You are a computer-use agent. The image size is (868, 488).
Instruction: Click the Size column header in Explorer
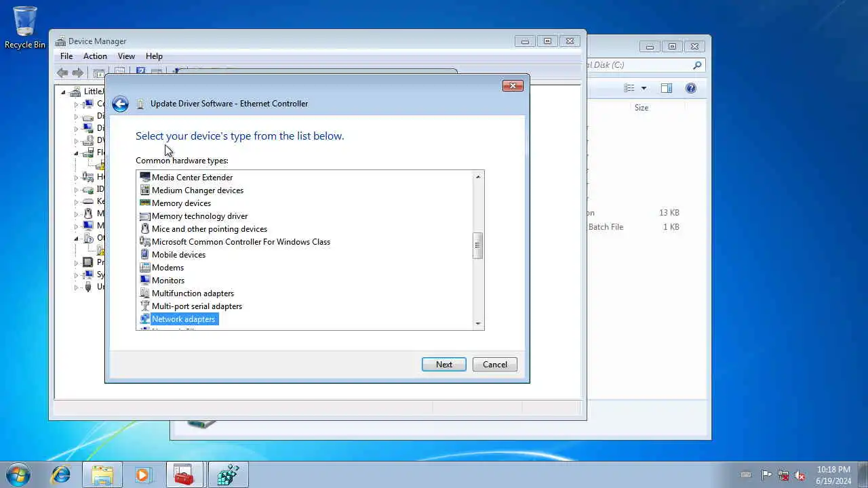point(642,108)
